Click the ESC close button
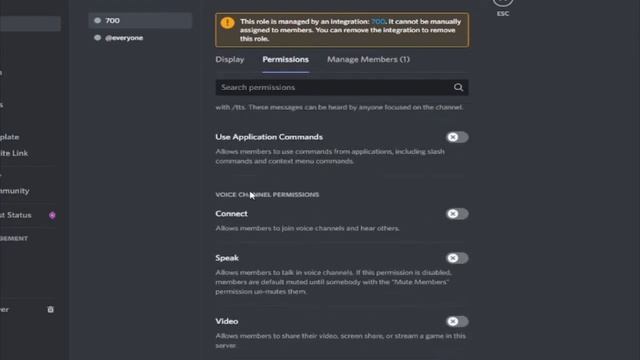This screenshot has height=360, width=640. coord(503,6)
